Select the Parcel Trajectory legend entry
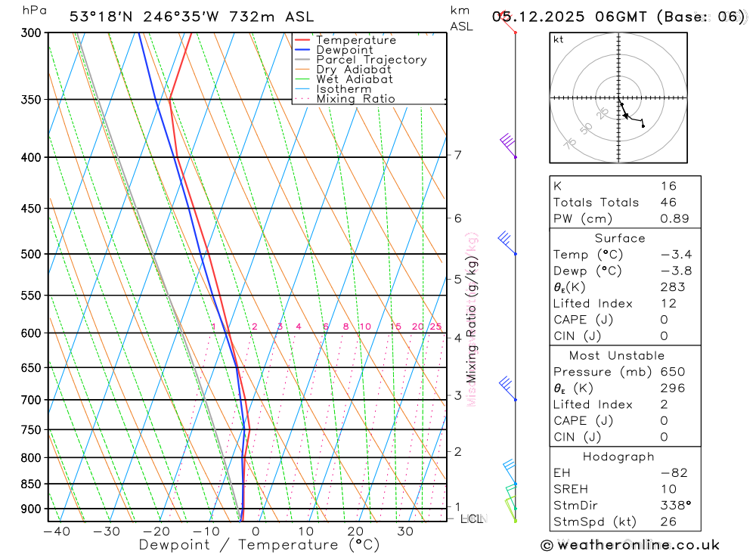 click(x=361, y=60)
